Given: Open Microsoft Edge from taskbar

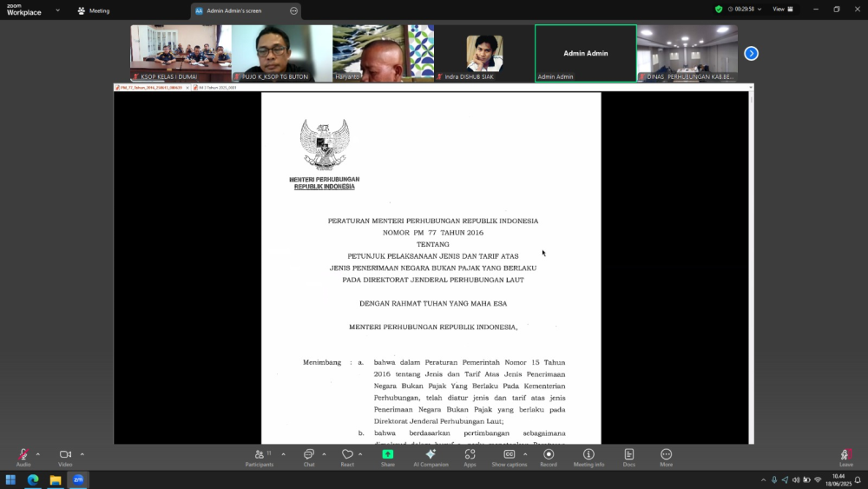Looking at the screenshot, I should click(33, 479).
